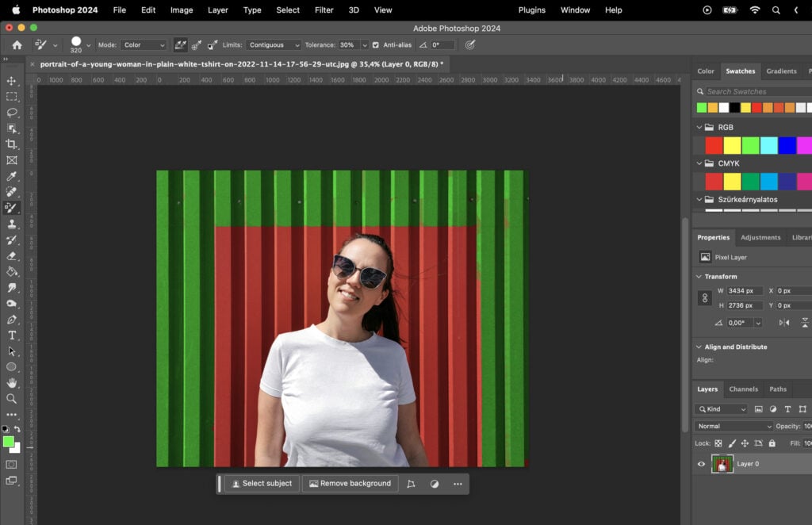812x525 pixels.
Task: Open the Filter menu
Action: click(324, 10)
